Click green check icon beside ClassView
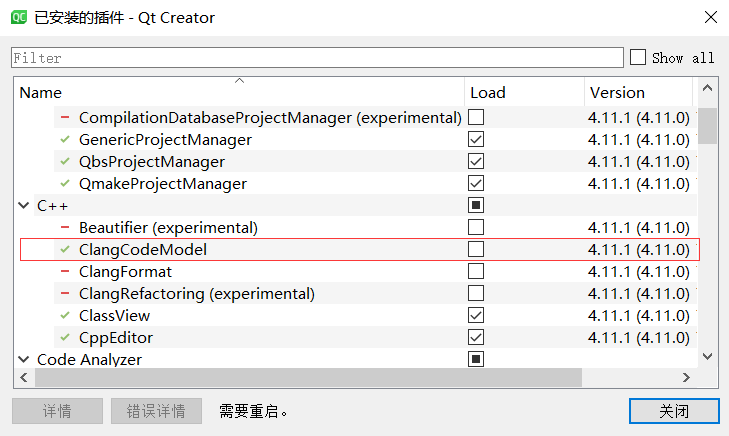The height and width of the screenshot is (436, 729). 65,316
